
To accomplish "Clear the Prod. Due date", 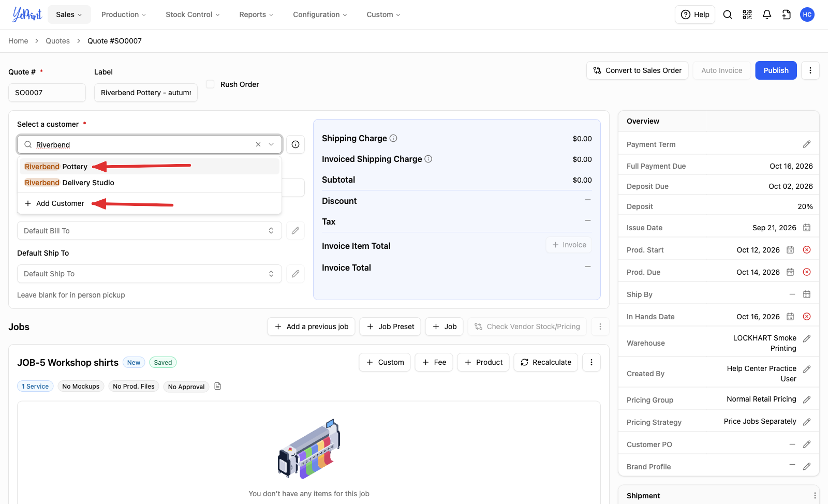I will tap(807, 272).
